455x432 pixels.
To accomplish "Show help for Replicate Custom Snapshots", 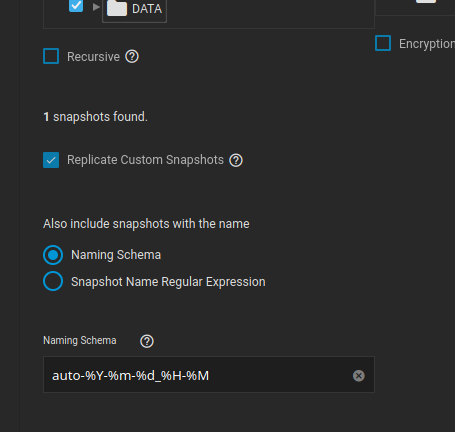I will tap(236, 160).
